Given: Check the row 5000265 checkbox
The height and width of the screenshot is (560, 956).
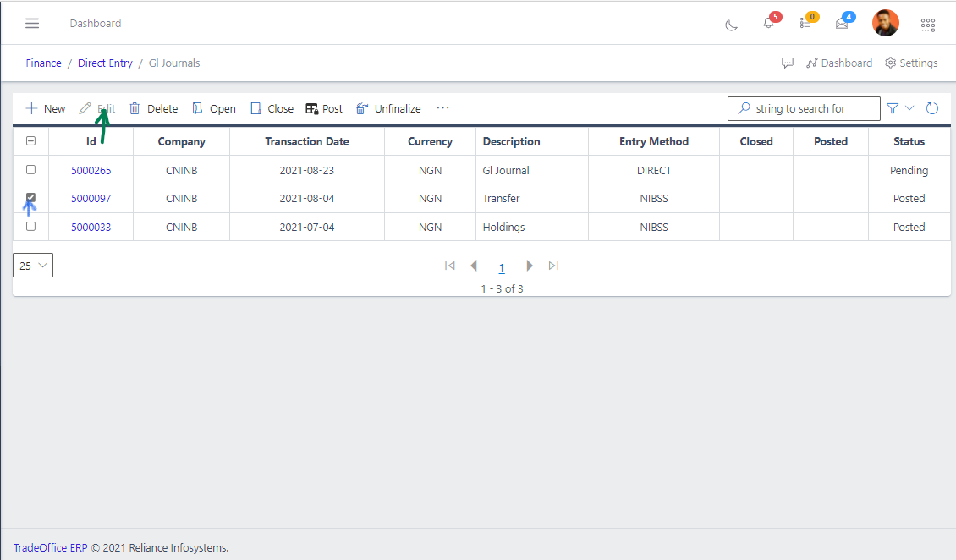Looking at the screenshot, I should point(31,169).
